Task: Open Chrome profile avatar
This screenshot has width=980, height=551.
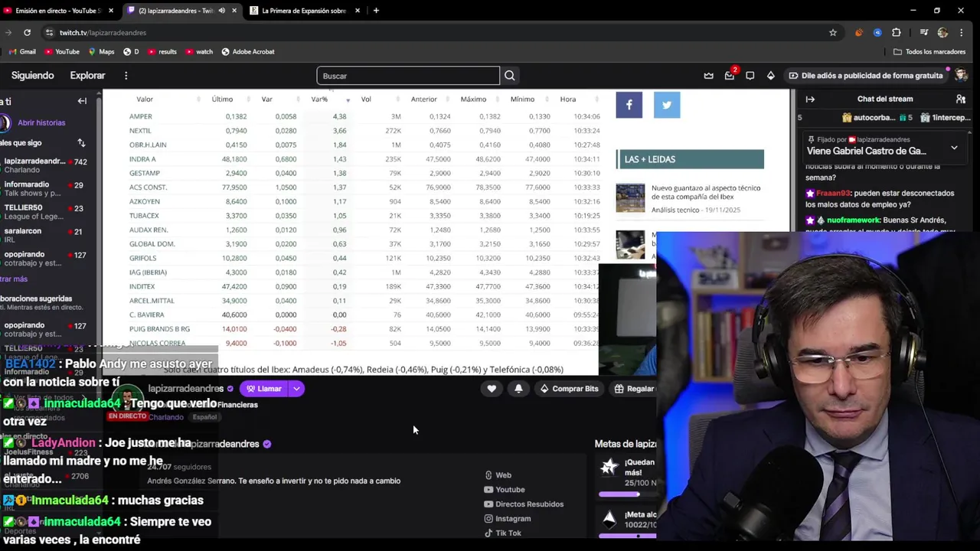Action: tap(942, 32)
